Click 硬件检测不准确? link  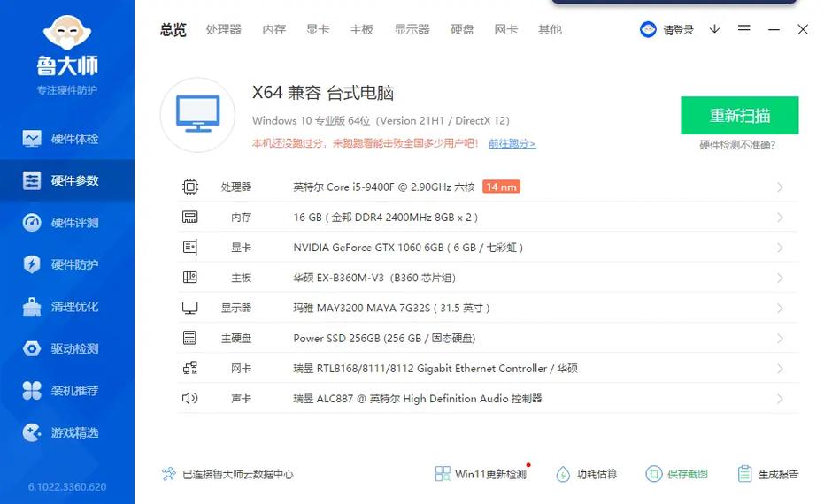tap(737, 145)
